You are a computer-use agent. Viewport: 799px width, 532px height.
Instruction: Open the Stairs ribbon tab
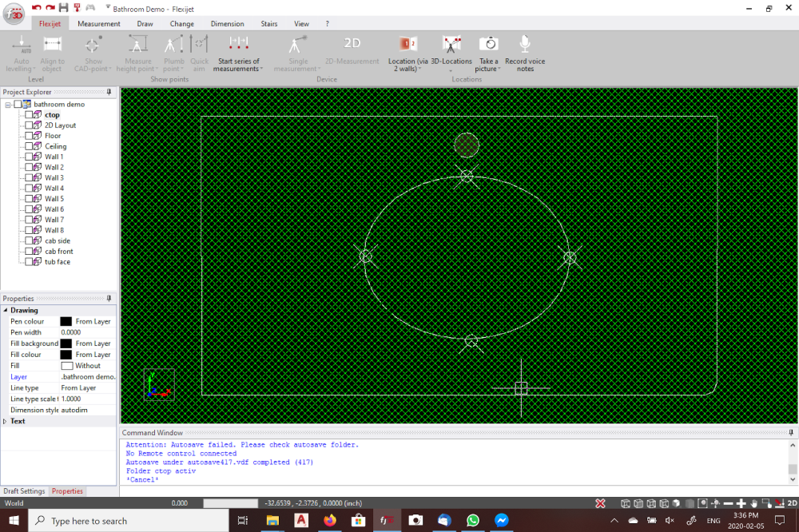269,24
